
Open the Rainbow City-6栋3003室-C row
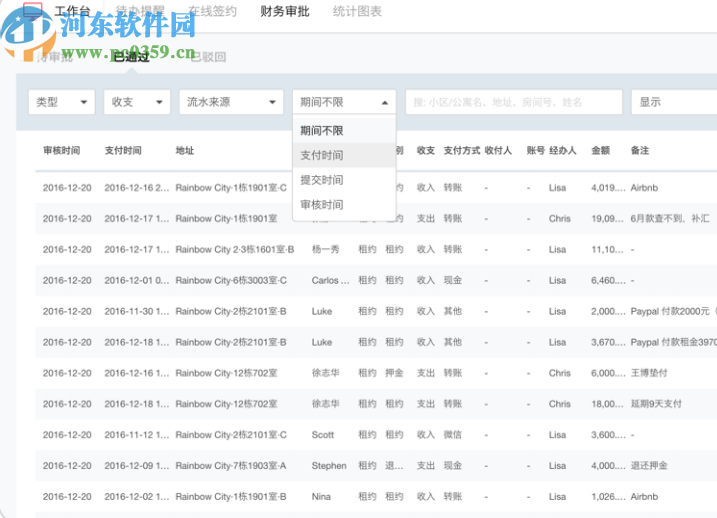(231, 280)
